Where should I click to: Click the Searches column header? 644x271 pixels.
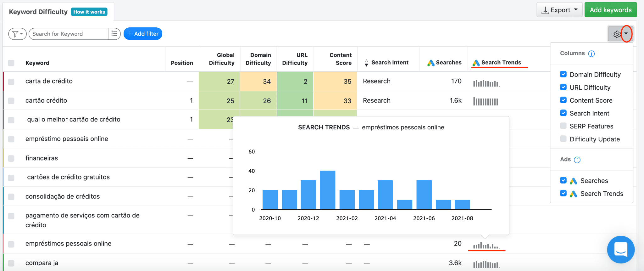[x=444, y=63]
